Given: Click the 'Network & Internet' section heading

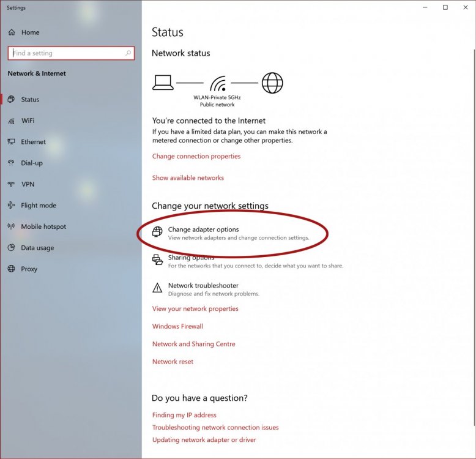Looking at the screenshot, I should pos(37,73).
